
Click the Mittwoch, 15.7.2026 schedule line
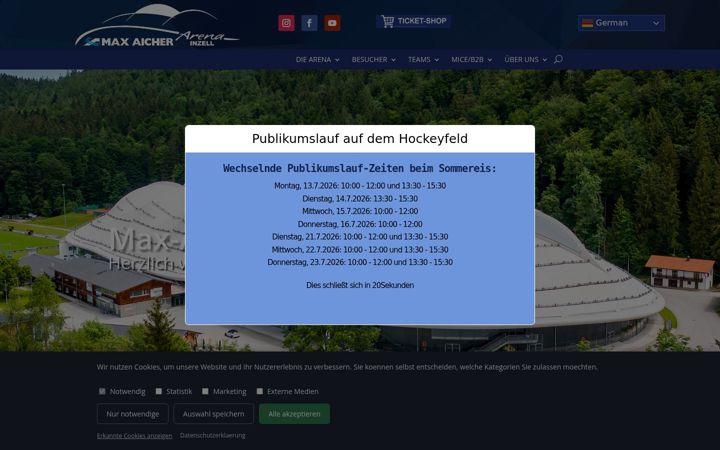(360, 211)
